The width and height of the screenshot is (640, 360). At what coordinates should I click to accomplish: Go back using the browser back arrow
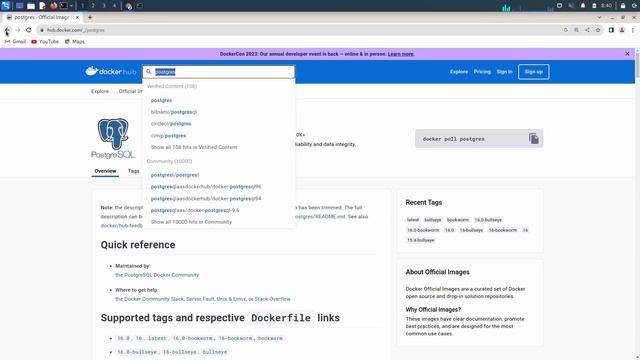point(7,30)
